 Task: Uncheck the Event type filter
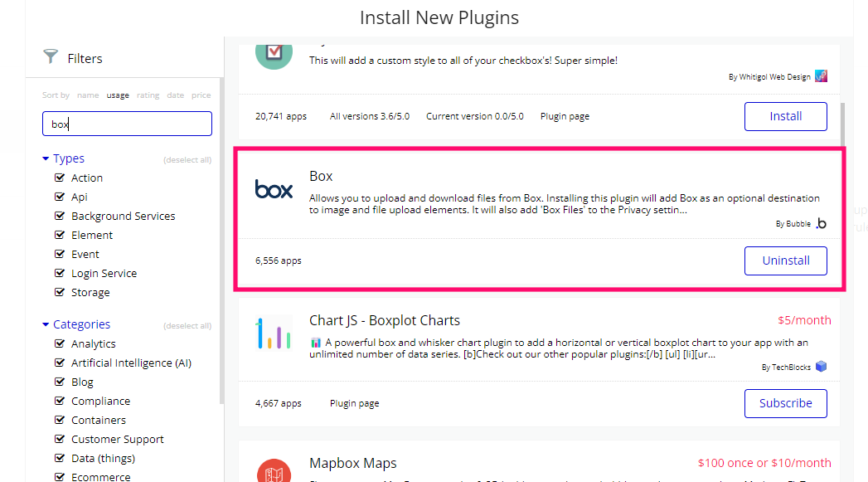(x=60, y=254)
